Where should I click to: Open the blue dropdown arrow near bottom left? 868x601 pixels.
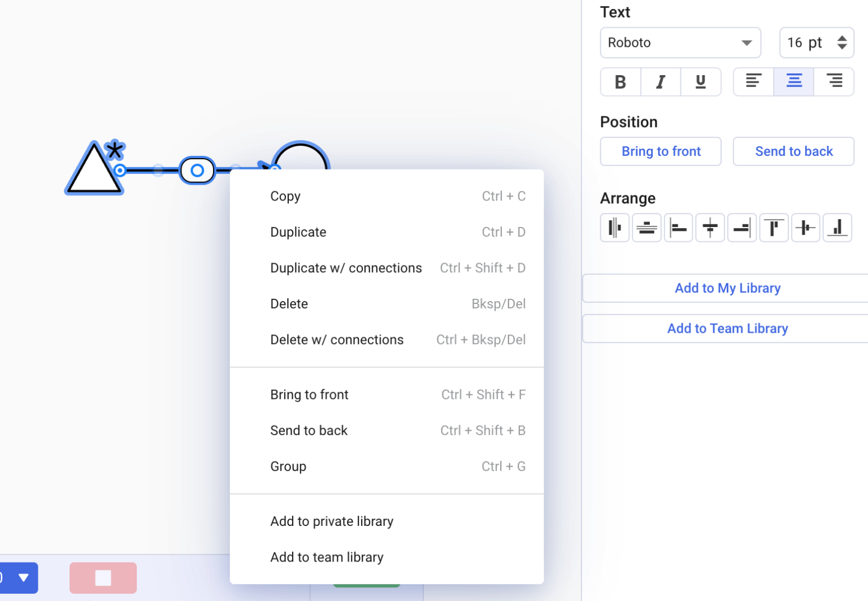(23, 578)
